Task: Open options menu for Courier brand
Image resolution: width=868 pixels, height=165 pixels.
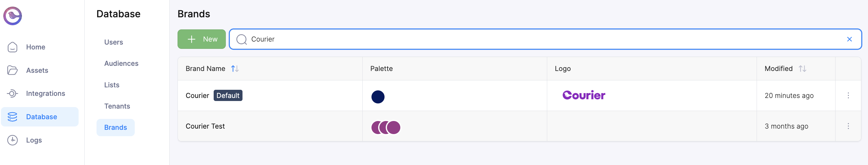Action: 848,96
